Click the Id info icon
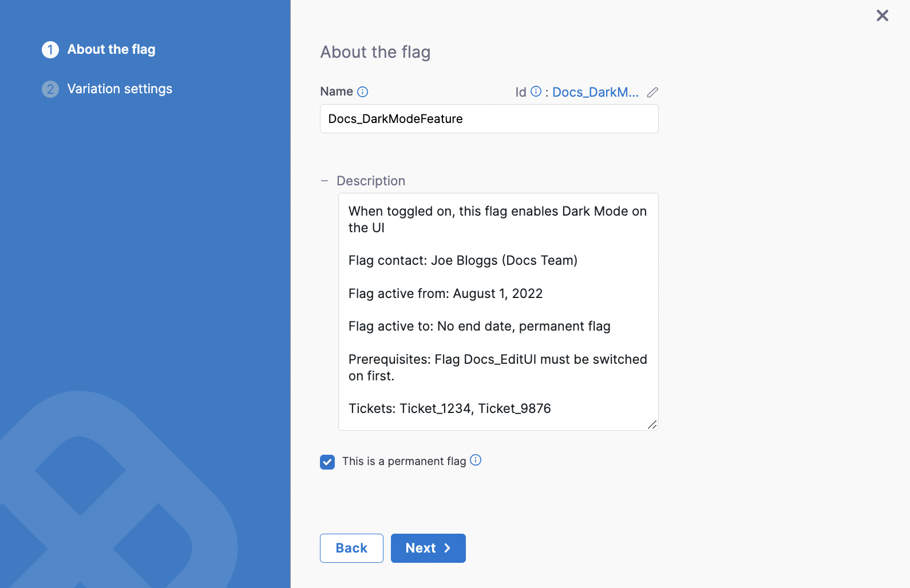Image resolution: width=910 pixels, height=588 pixels. pyautogui.click(x=536, y=91)
